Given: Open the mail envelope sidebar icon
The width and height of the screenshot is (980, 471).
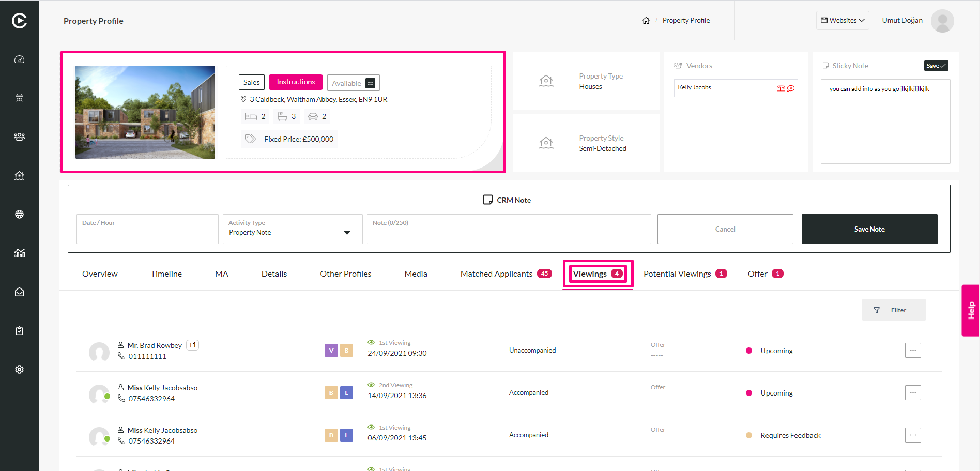Looking at the screenshot, I should (x=19, y=292).
